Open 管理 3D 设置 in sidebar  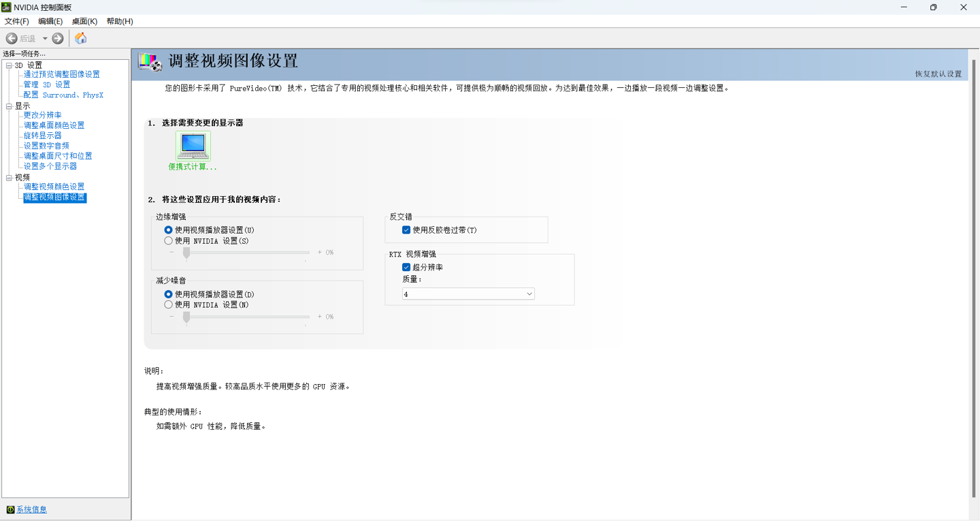click(x=47, y=84)
